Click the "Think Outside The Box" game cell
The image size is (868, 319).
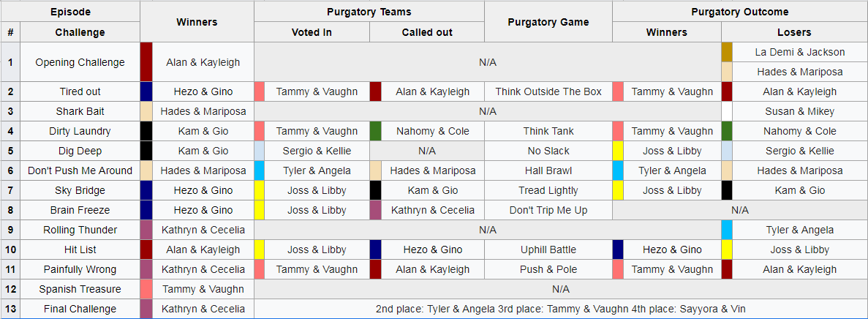point(548,91)
